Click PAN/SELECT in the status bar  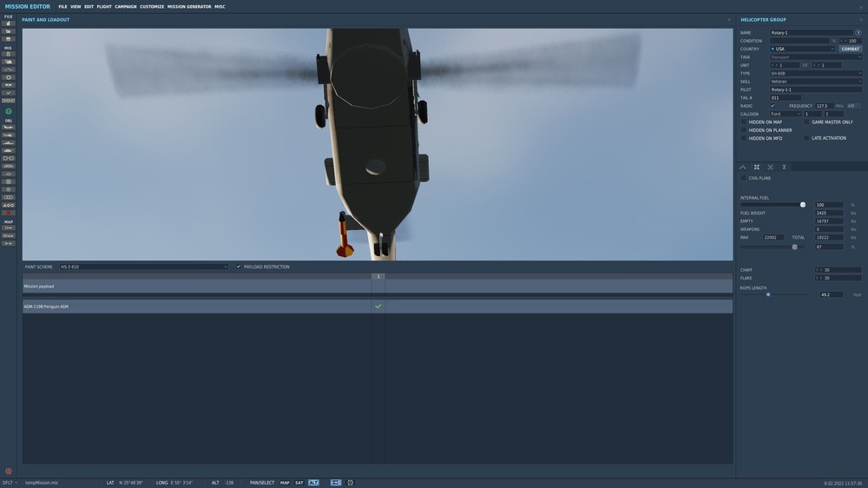[x=262, y=483]
